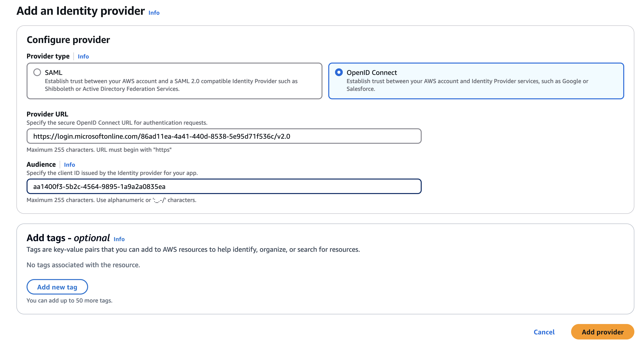Screen dimensions: 644x346
Task: Click the Add new tag button
Action: (57, 287)
